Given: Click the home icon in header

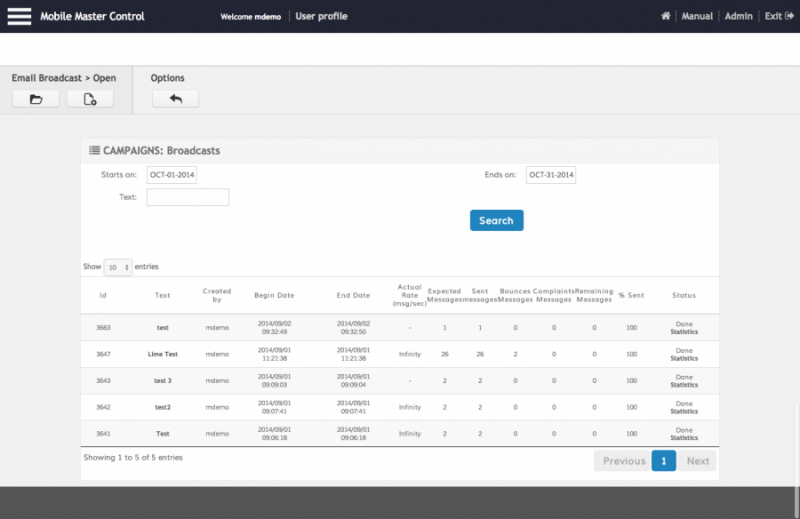Looking at the screenshot, I should tap(666, 16).
